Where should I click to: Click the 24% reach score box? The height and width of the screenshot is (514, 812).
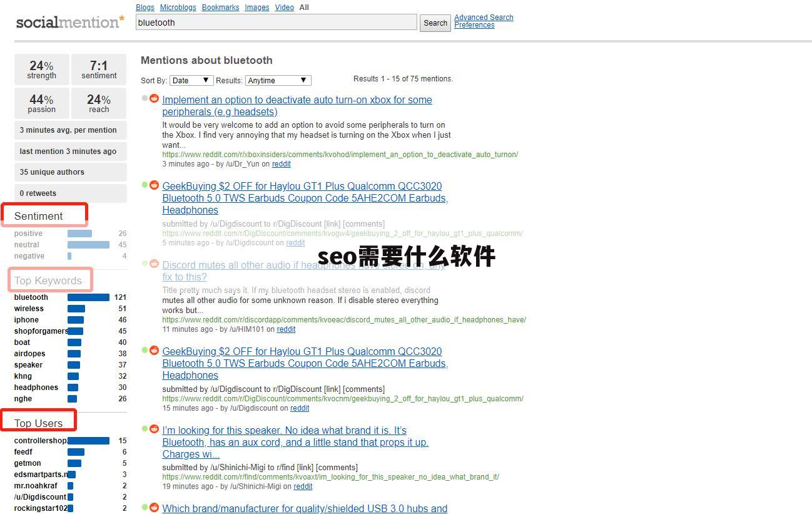click(x=99, y=103)
